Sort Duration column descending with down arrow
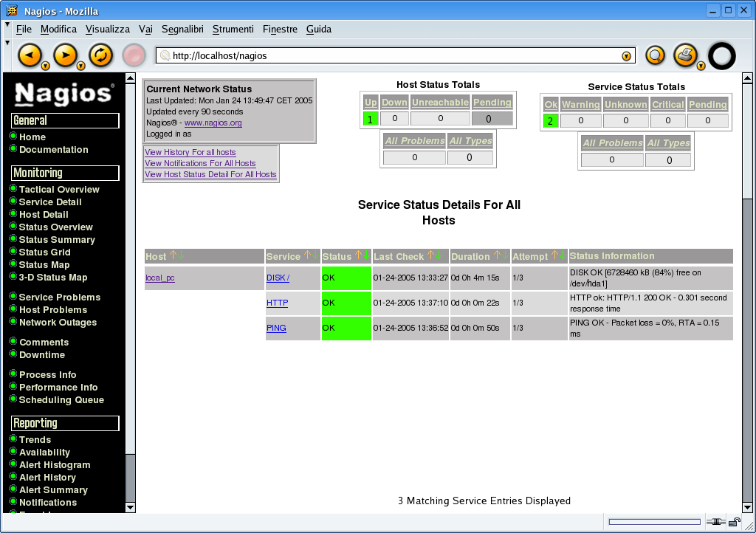The width and height of the screenshot is (756, 533). pyautogui.click(x=504, y=255)
